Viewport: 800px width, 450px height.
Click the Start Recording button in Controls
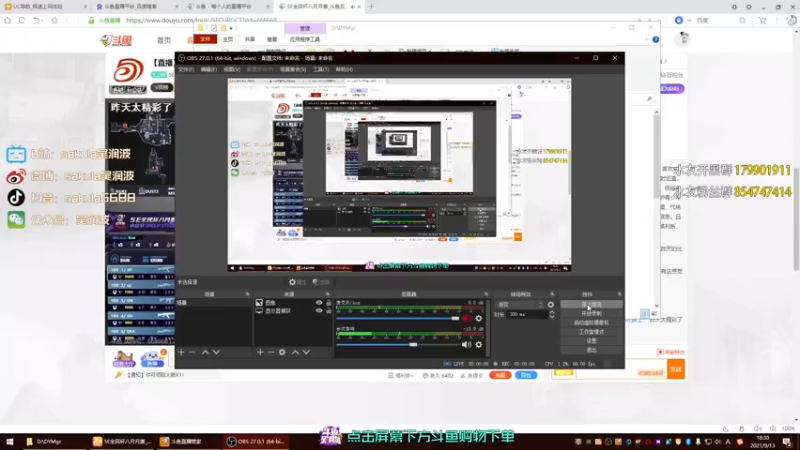point(591,314)
